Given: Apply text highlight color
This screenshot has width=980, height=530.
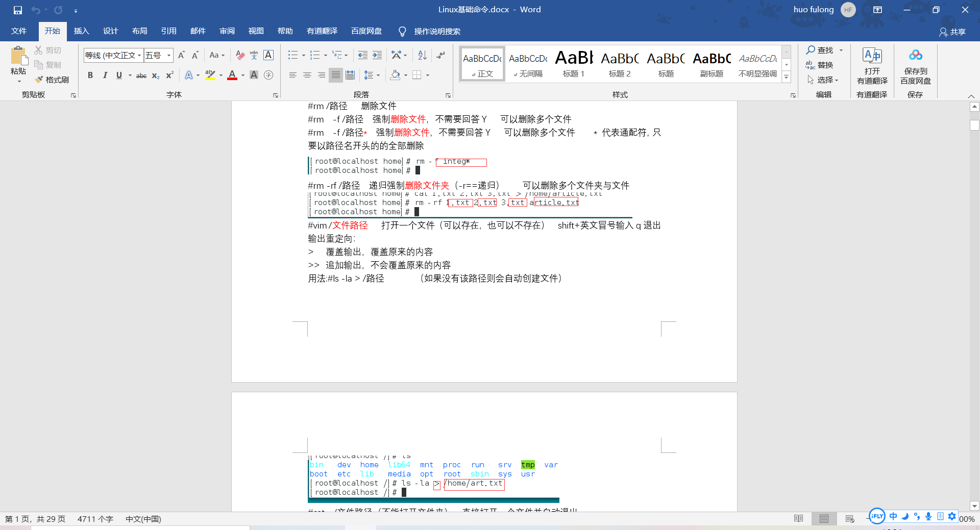Looking at the screenshot, I should (209, 75).
